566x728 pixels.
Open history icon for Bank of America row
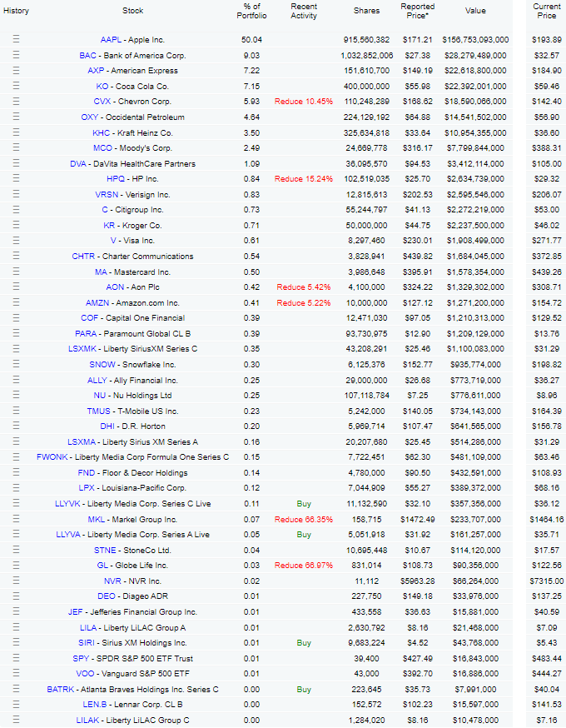(17, 55)
